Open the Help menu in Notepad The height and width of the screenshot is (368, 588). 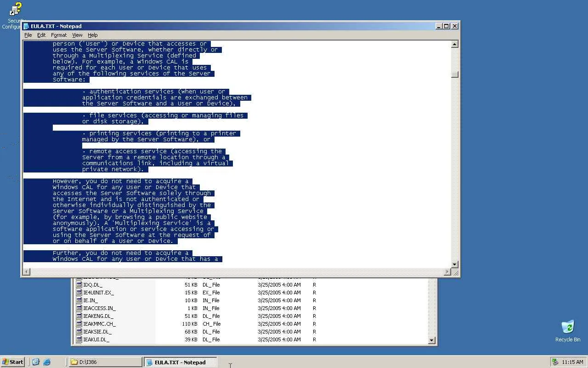[93, 35]
